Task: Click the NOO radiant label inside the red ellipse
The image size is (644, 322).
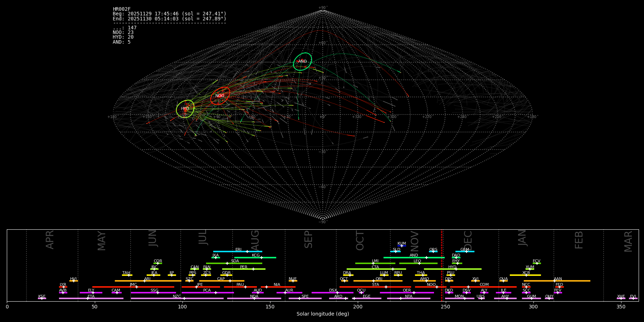Action: (220, 96)
